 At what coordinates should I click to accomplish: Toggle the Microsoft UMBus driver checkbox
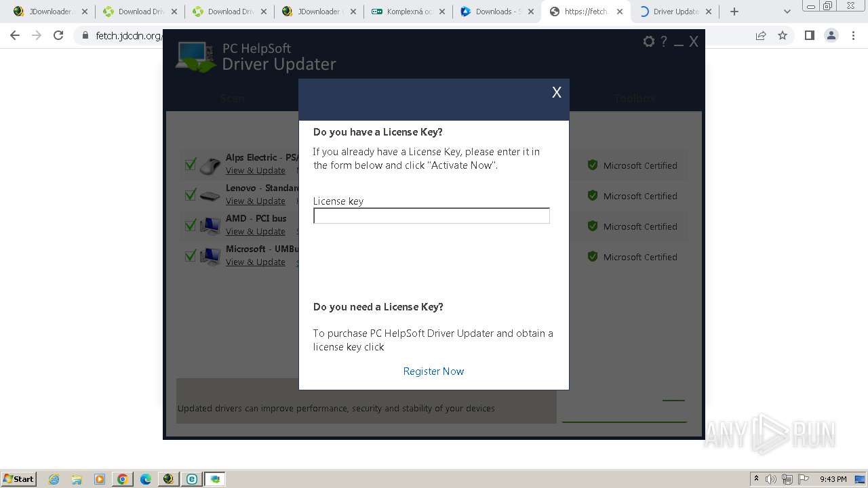[191, 256]
